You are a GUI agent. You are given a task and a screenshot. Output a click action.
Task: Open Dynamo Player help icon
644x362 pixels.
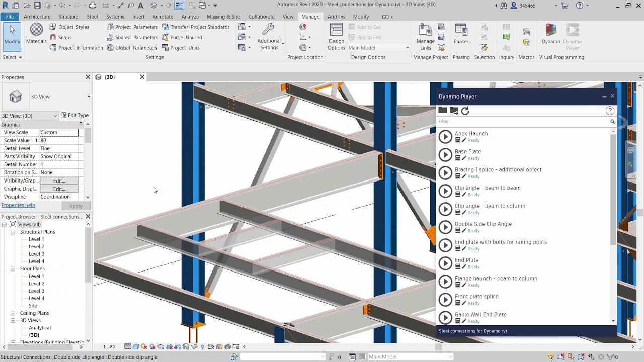(x=610, y=111)
